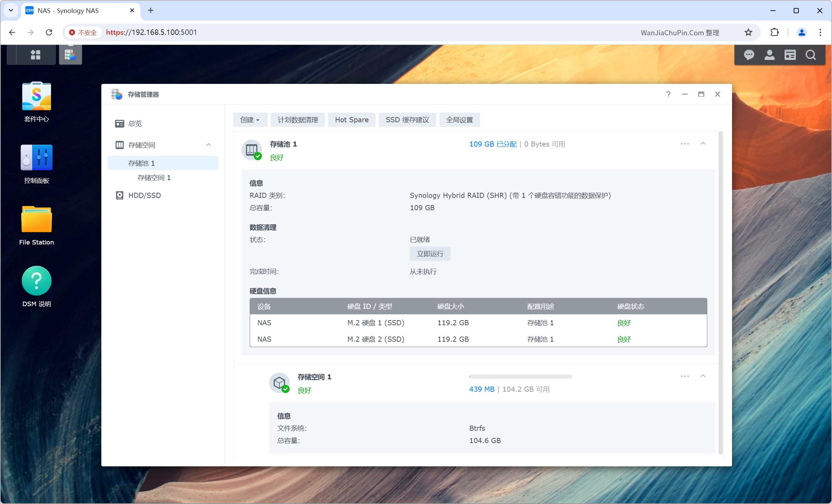The width and height of the screenshot is (832, 504).
Task: Click the 全局设置 button
Action: (x=459, y=120)
